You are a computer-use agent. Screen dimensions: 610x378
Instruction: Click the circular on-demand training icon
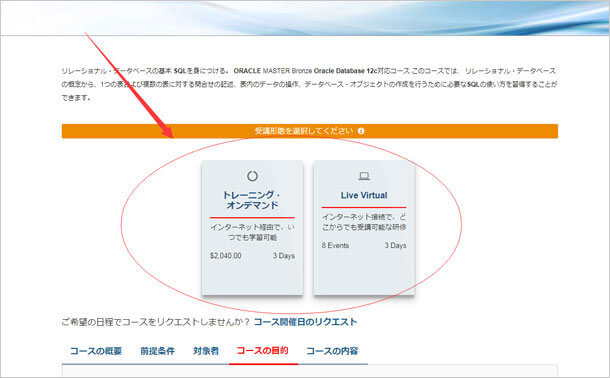[252, 176]
